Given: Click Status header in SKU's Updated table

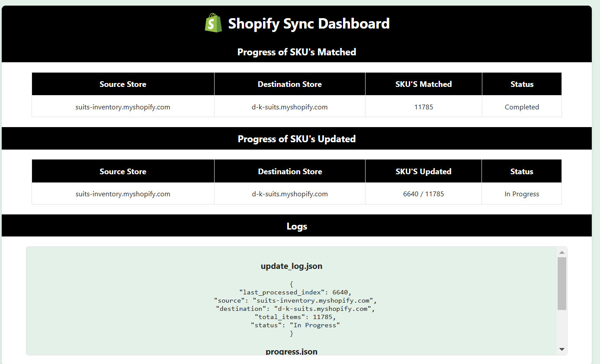Looking at the screenshot, I should tap(522, 171).
